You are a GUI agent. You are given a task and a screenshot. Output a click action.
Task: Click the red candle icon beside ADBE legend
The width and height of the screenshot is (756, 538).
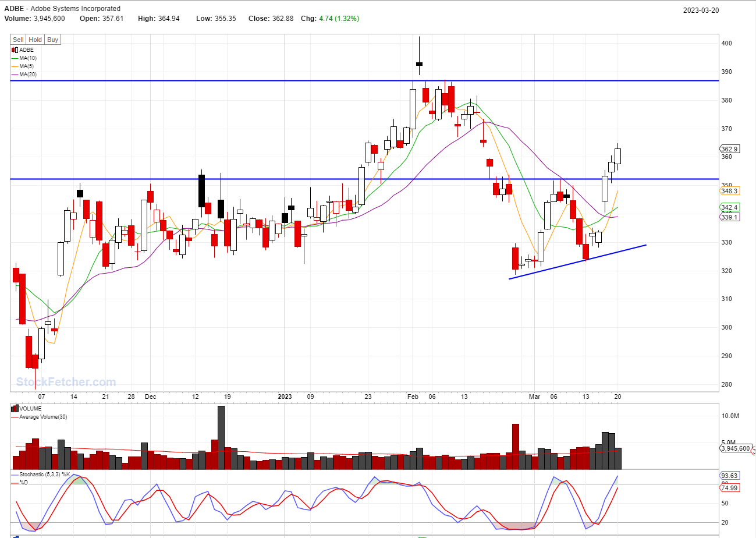15,50
